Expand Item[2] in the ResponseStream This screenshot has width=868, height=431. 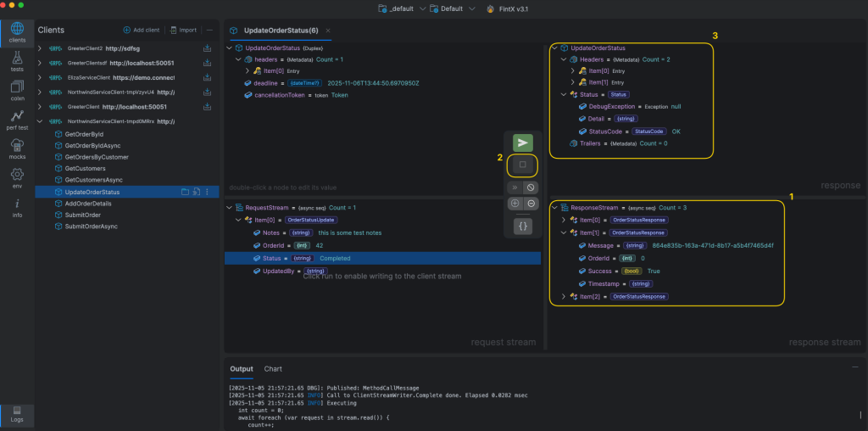pos(563,296)
